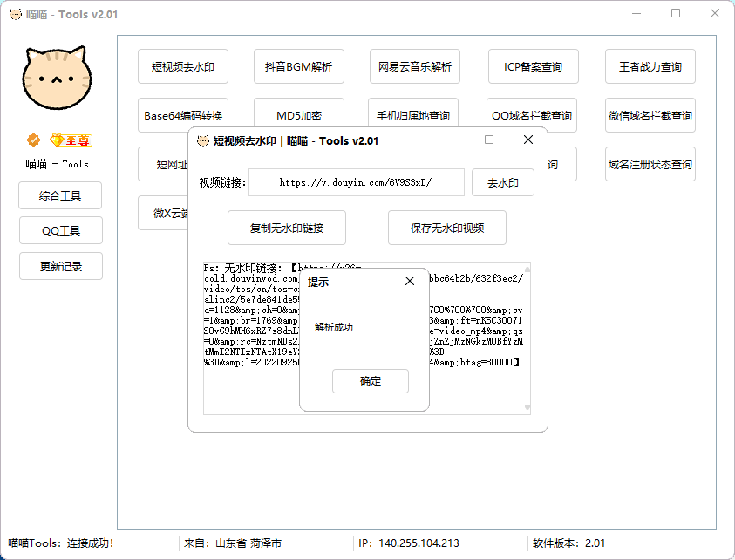
Task: Confirm the 解析成功 prompt with 确定
Action: pos(371,381)
